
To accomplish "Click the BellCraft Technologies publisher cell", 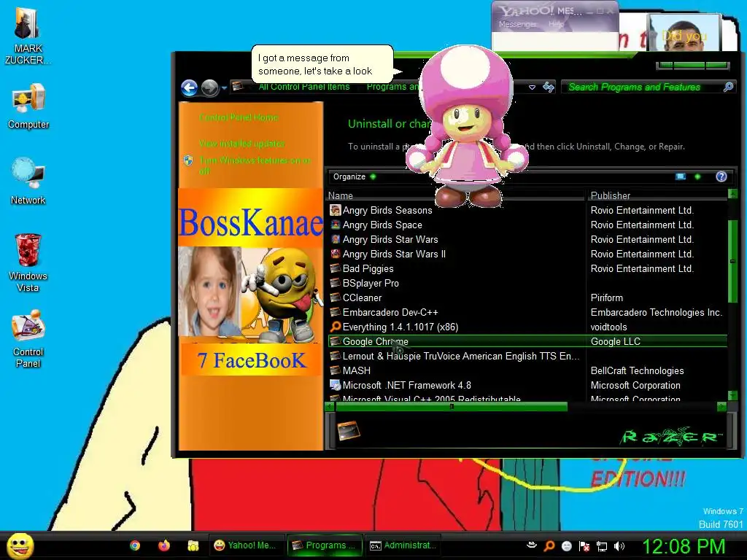I will pos(637,370).
